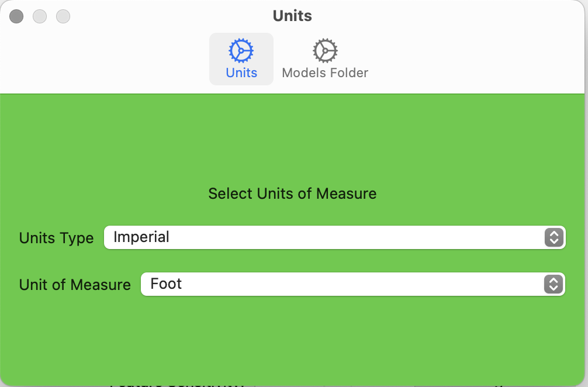Switch to the Models Folder tab label

click(325, 73)
